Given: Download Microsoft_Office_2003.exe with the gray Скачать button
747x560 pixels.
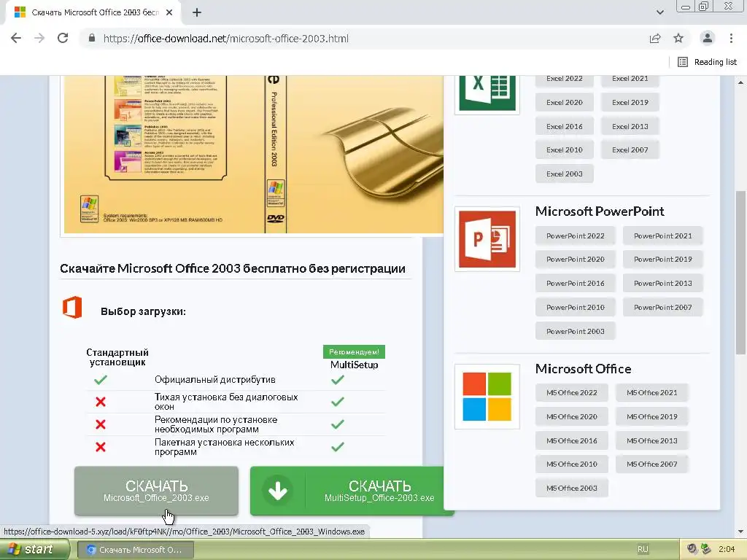Looking at the screenshot, I should [156, 491].
